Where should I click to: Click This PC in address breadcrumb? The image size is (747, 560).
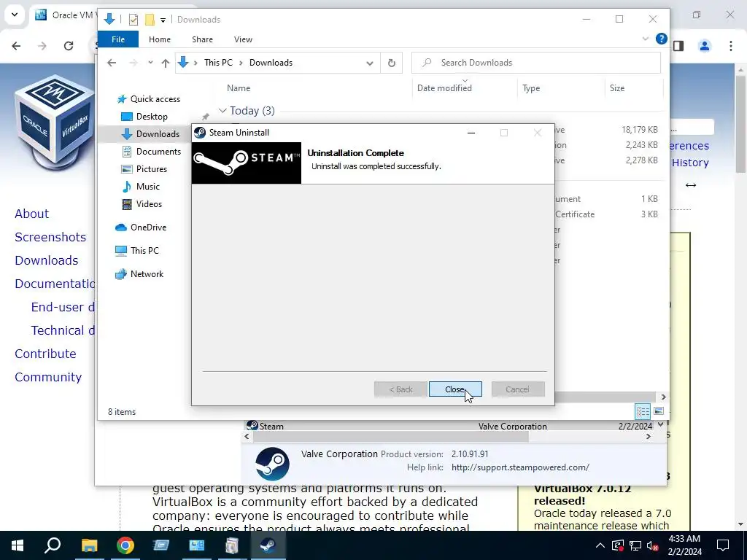[218, 63]
